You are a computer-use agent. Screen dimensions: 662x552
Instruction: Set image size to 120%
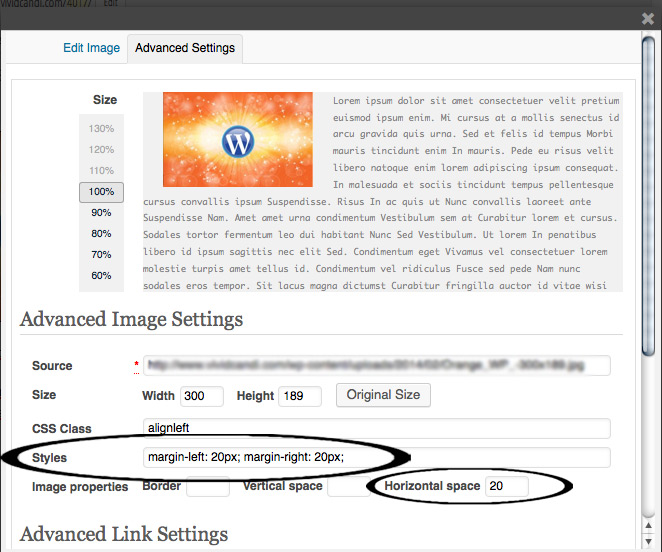pos(101,150)
